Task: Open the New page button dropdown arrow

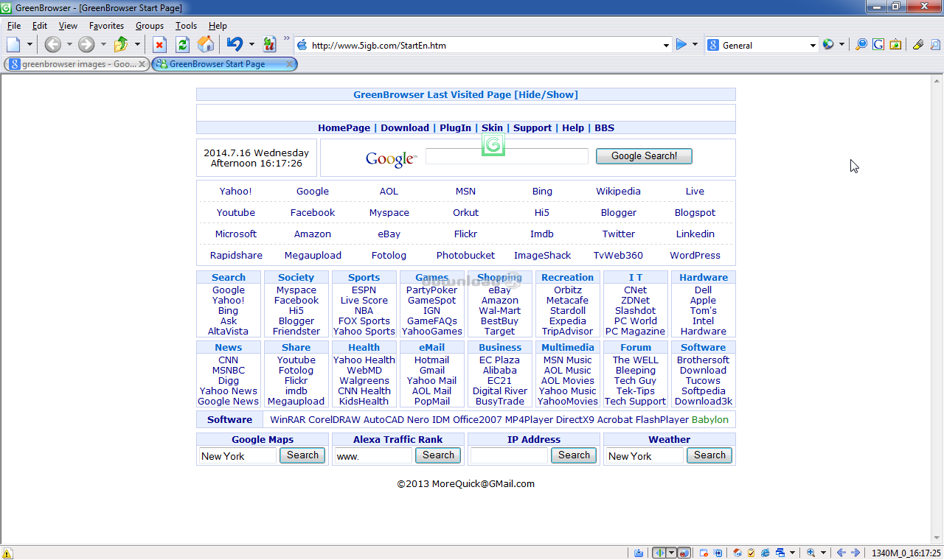Action: 30,45
